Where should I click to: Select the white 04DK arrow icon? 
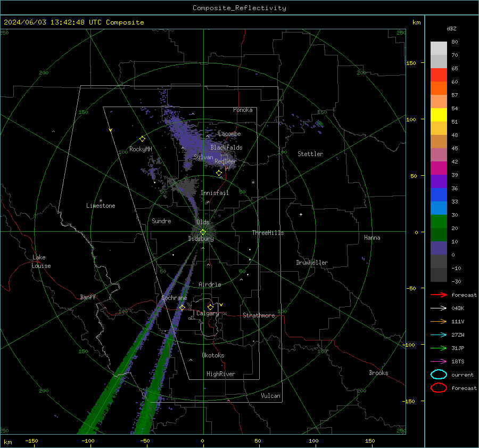[439, 308]
